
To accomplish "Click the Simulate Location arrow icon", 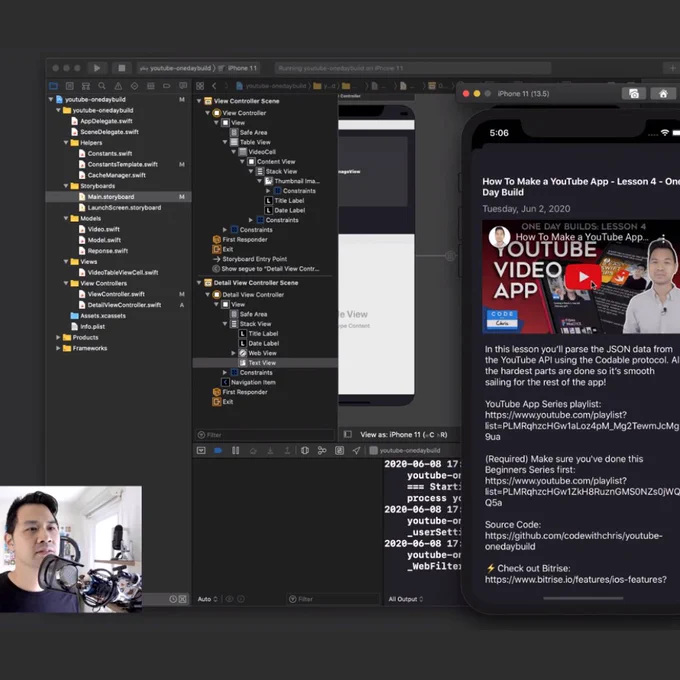I will [356, 451].
